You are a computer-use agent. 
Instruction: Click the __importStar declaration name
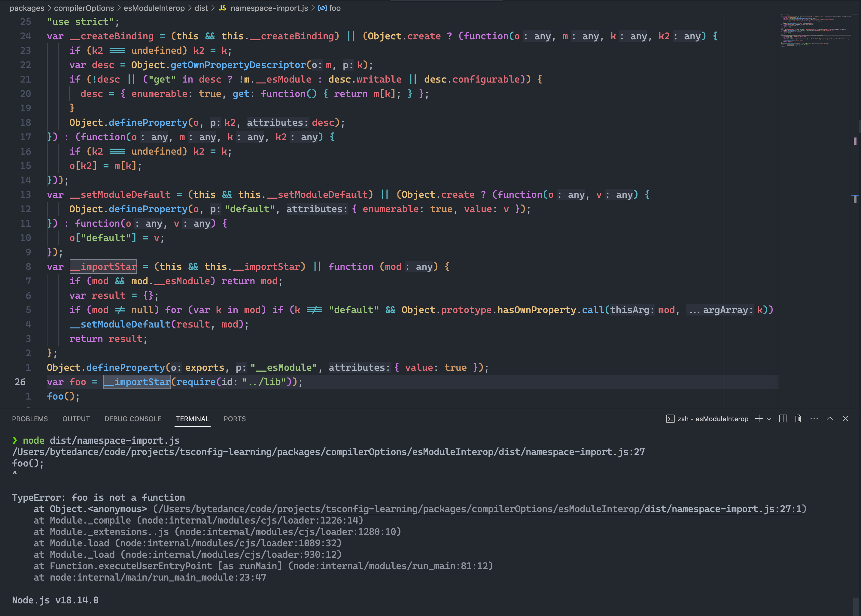[x=103, y=267]
